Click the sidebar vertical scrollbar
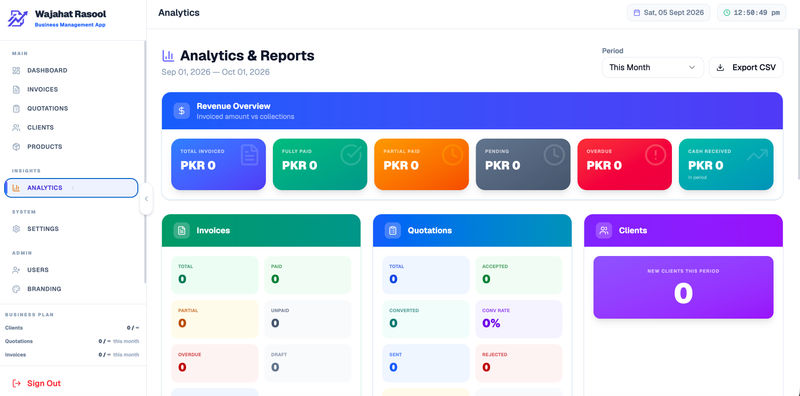Screen dimensions: 800x396 pyautogui.click(x=145, y=163)
